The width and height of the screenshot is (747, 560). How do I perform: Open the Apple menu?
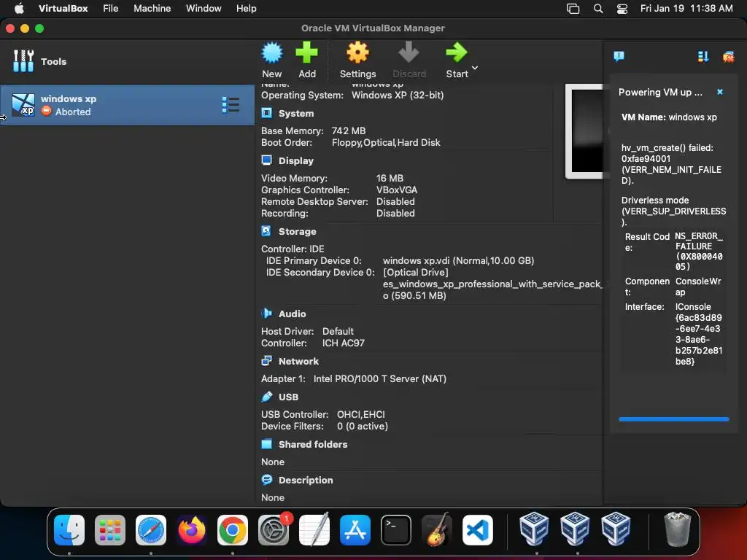point(19,9)
